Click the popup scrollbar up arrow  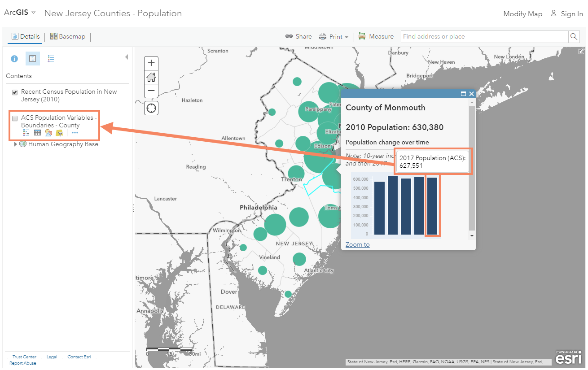click(x=472, y=103)
